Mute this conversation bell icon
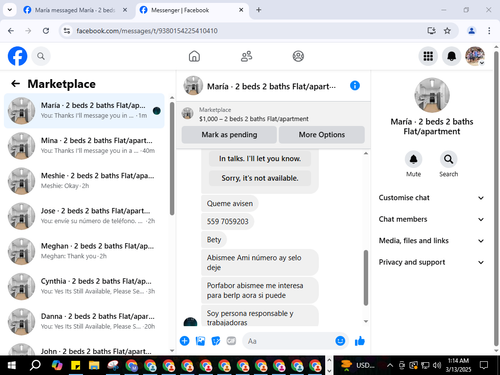The height and width of the screenshot is (375, 500). click(413, 159)
